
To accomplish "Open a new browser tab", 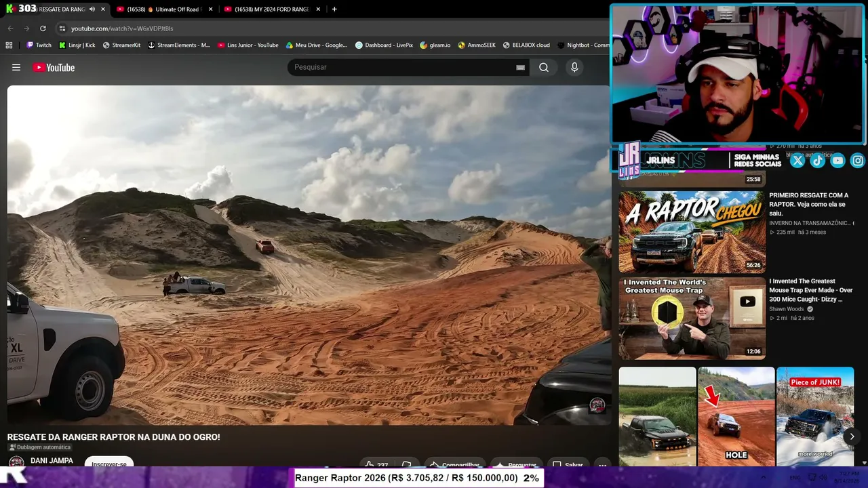I will [x=334, y=9].
